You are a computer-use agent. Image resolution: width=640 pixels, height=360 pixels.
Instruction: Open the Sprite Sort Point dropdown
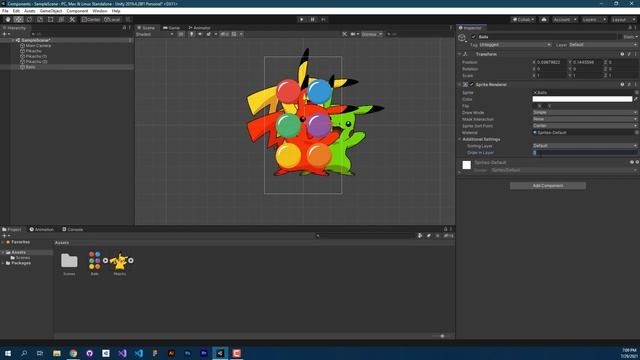point(585,126)
